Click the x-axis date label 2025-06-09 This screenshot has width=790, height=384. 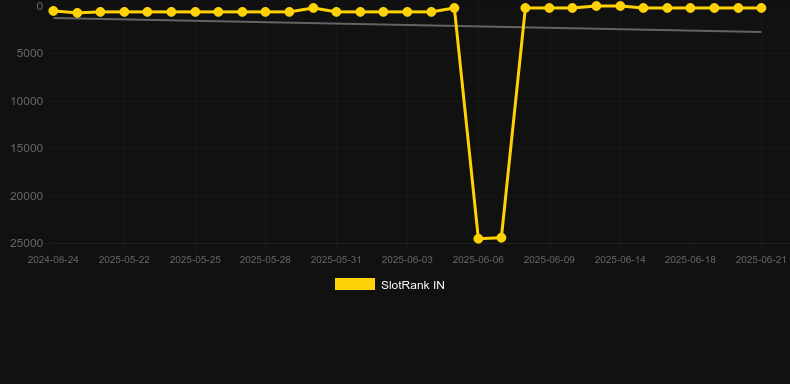(549, 260)
